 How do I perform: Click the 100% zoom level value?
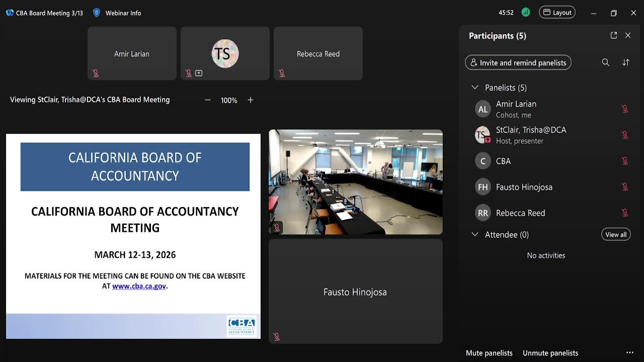pos(229,101)
